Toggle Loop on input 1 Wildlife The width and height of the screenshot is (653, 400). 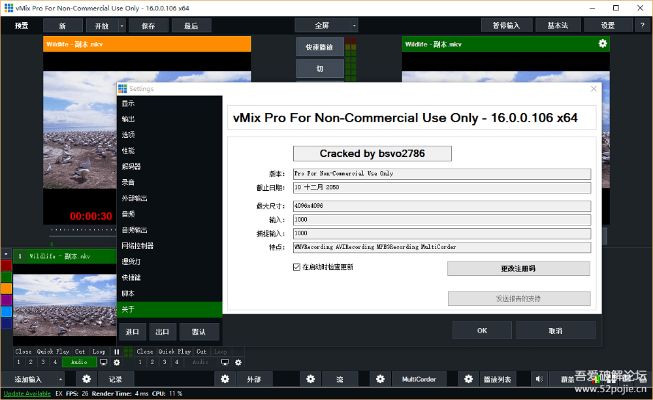(x=99, y=352)
